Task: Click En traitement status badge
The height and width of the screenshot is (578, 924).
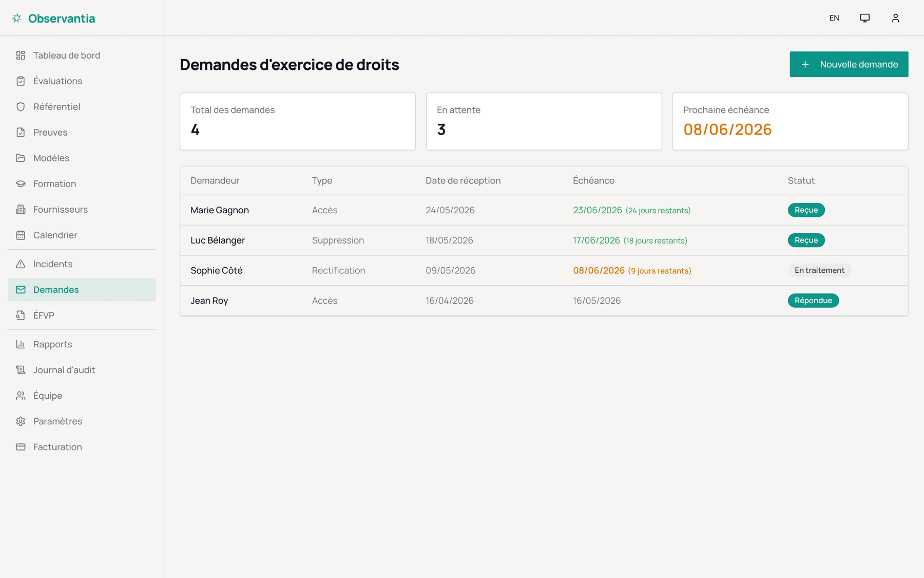Action: coord(820,270)
